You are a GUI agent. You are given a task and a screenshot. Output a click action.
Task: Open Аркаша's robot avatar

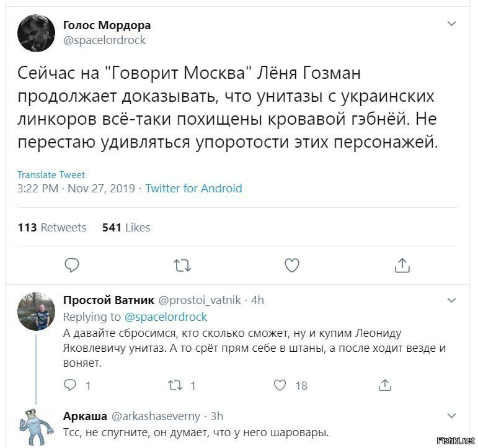point(37,428)
